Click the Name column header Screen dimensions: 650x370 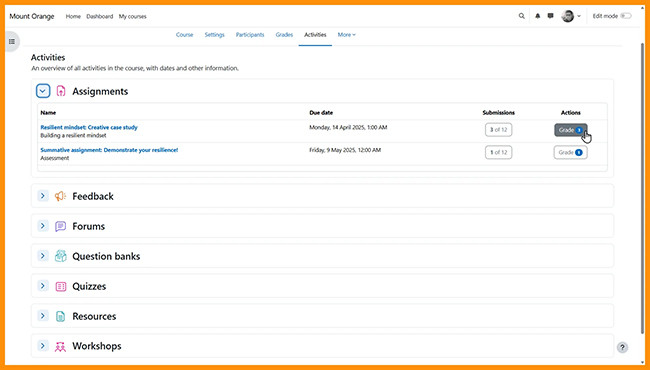(x=48, y=113)
